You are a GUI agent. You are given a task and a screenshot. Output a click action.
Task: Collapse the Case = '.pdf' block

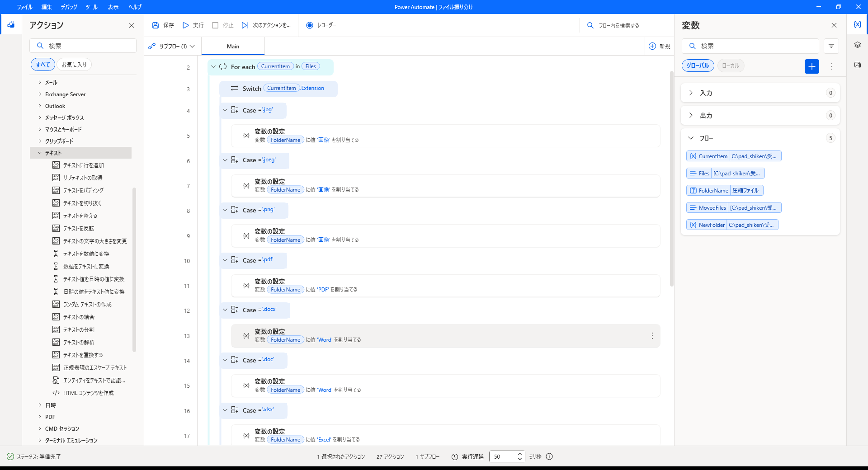[225, 260]
